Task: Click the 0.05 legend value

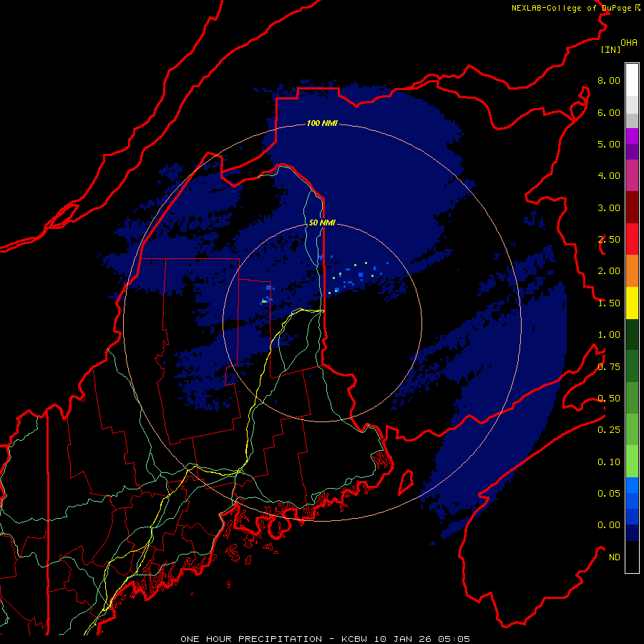Action: pyautogui.click(x=609, y=493)
